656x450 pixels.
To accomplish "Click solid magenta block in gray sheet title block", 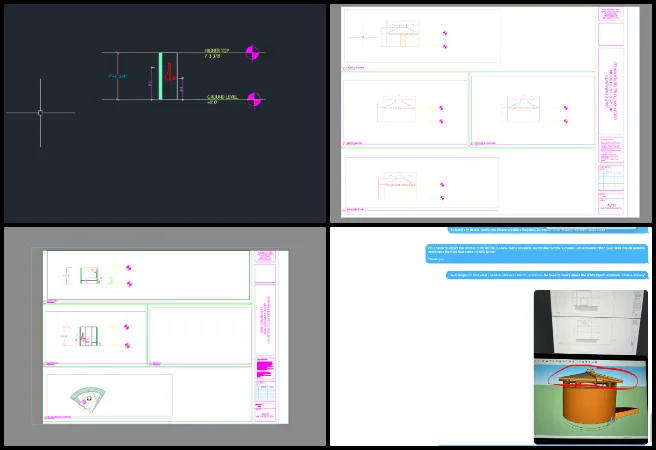I will (264, 371).
